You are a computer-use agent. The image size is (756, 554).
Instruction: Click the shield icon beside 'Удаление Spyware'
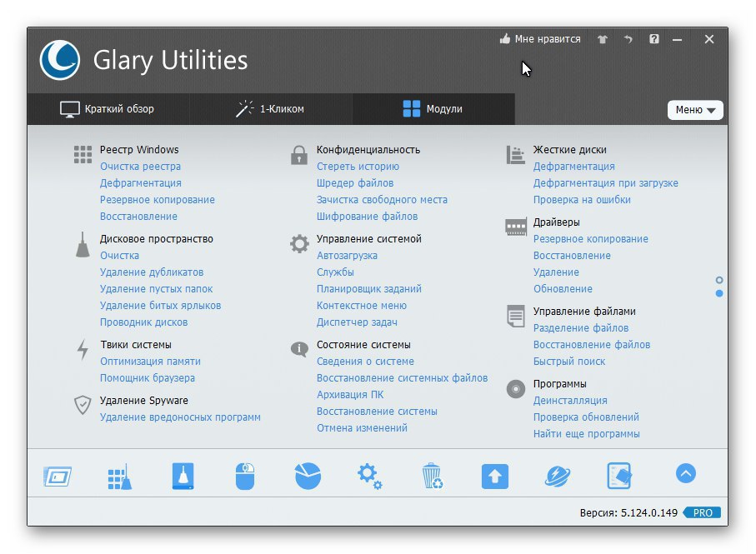click(83, 405)
